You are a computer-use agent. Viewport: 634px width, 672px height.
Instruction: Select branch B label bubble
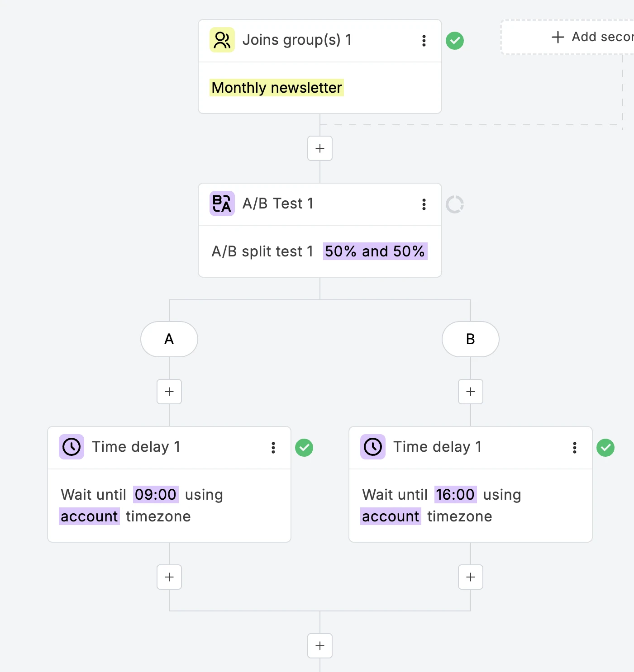pos(470,339)
